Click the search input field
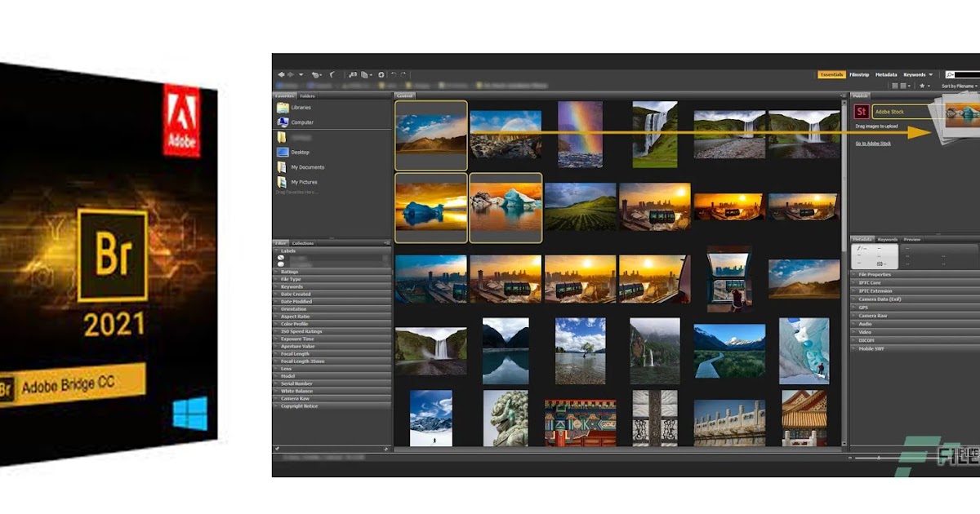 tap(963, 75)
